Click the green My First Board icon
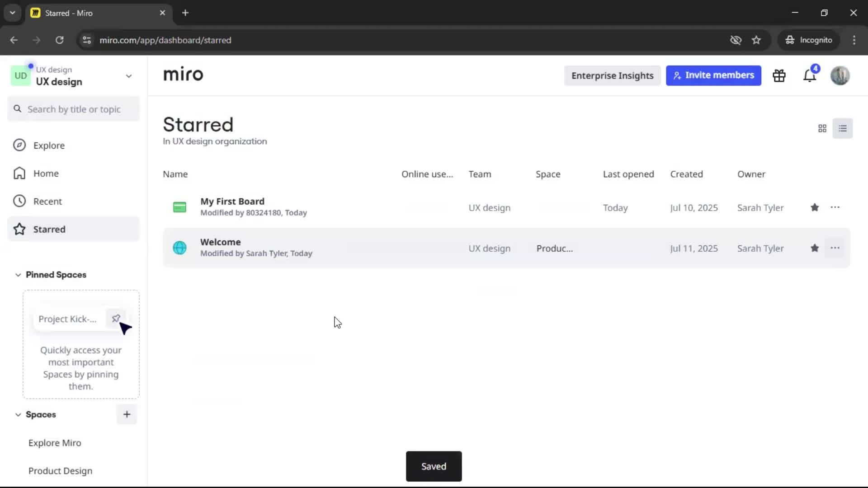 (179, 207)
